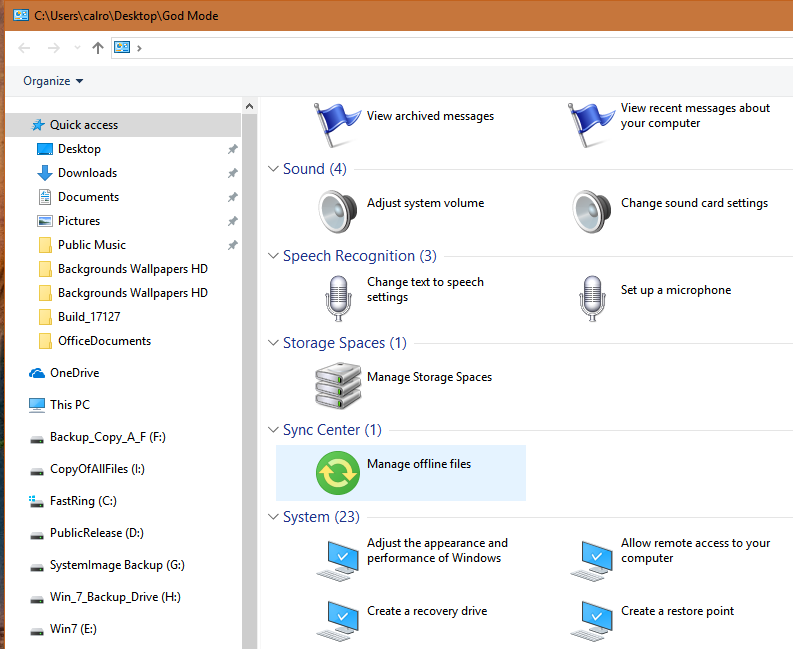Click Storage Spaces (1) group header

coord(344,343)
